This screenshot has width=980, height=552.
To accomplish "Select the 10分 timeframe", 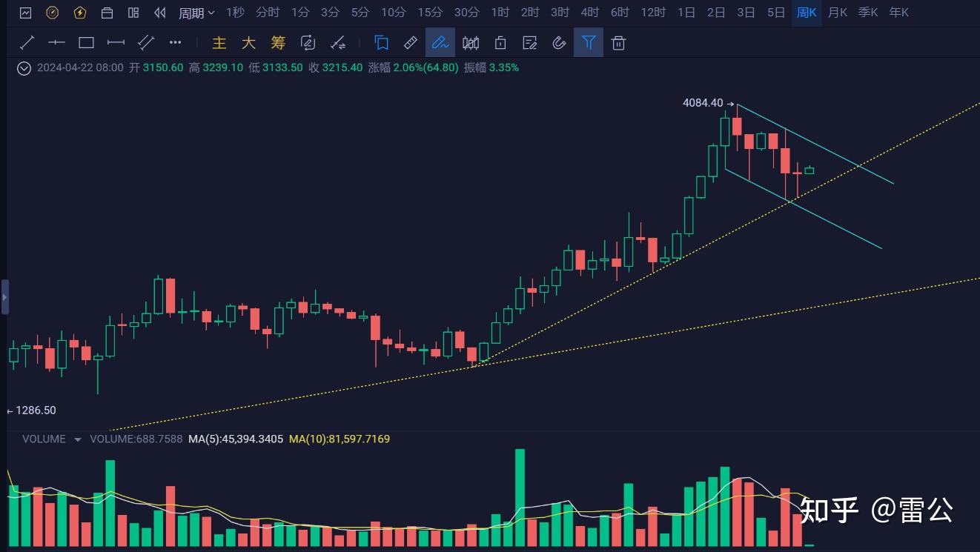I will (x=393, y=13).
